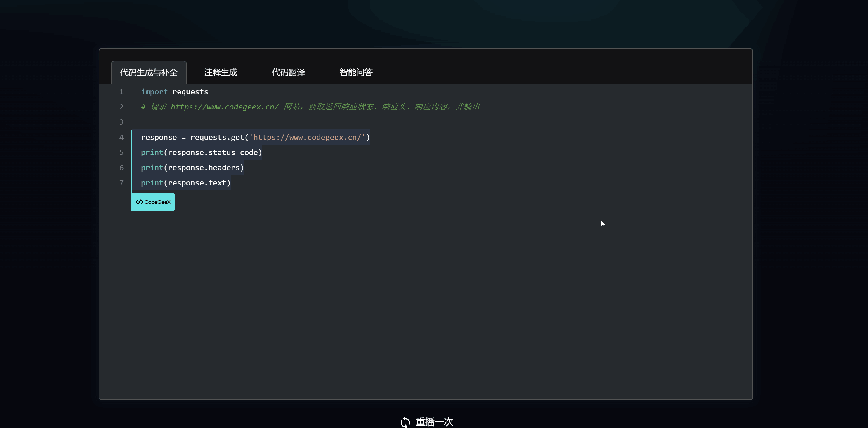Image resolution: width=868 pixels, height=428 pixels.
Task: Click the CodeGeeX suggestion label text
Action: 157,202
